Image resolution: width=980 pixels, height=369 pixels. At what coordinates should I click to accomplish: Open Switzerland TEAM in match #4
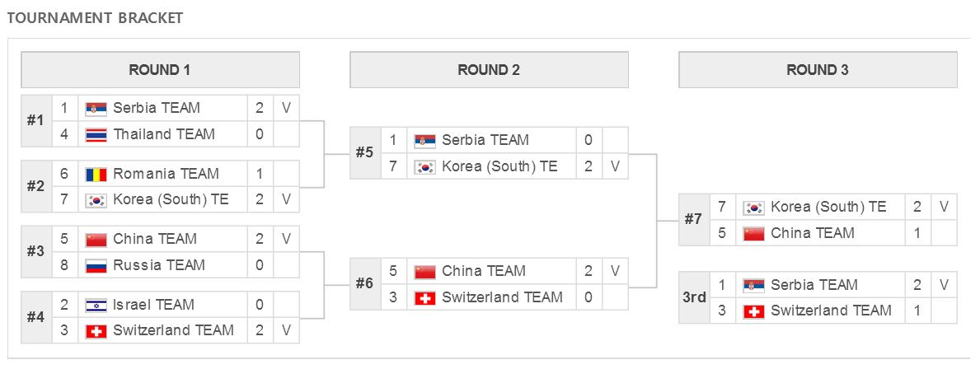pos(173,330)
